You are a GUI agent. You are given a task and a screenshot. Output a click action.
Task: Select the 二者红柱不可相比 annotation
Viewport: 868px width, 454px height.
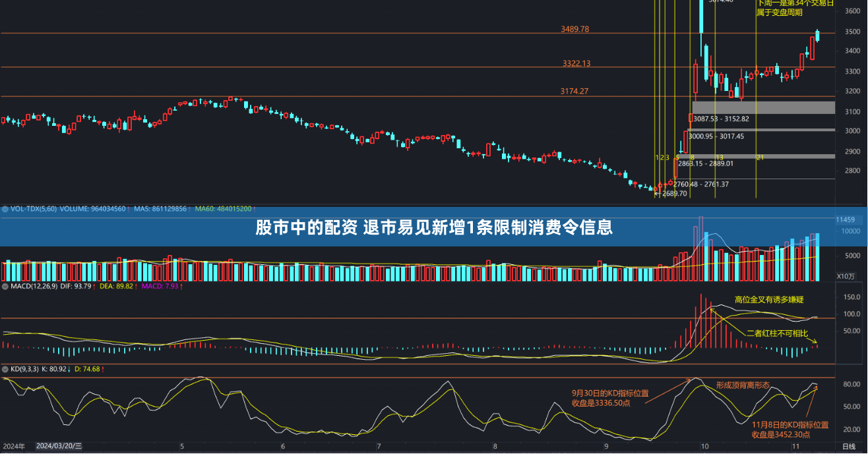pyautogui.click(x=777, y=333)
